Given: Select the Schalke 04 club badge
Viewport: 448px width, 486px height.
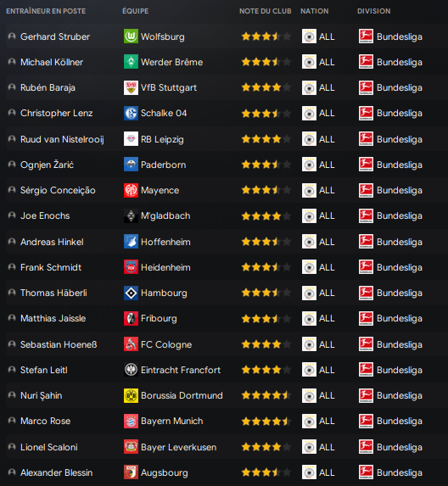Looking at the screenshot, I should tap(131, 113).
